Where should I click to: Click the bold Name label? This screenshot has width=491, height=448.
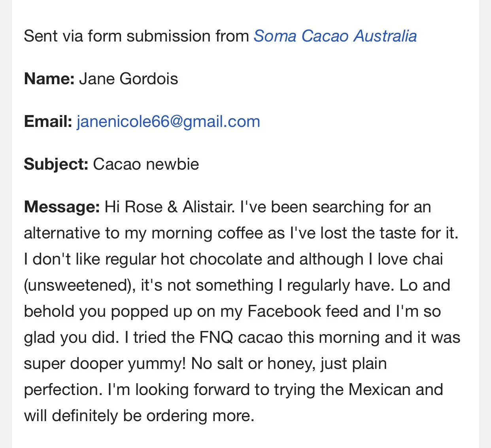tap(49, 79)
